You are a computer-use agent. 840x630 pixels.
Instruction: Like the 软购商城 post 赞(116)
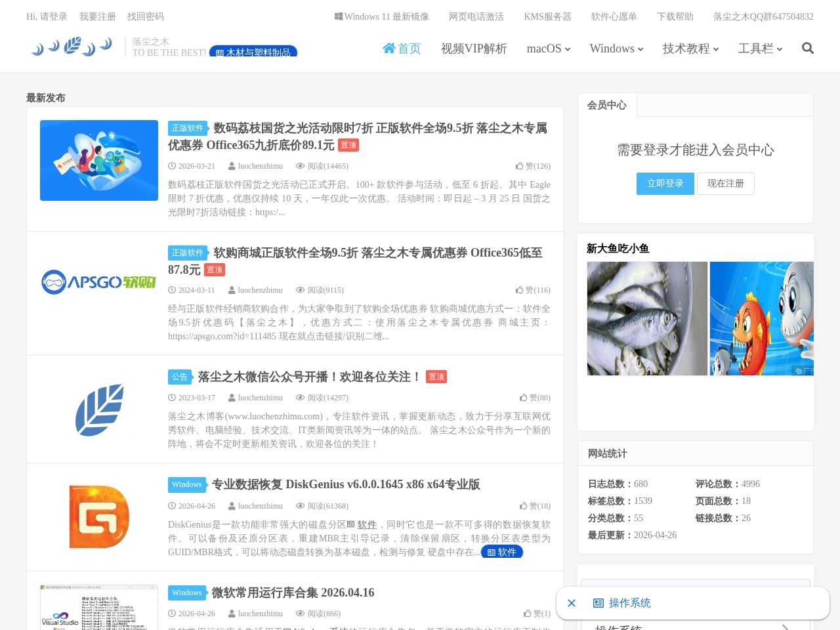point(533,290)
